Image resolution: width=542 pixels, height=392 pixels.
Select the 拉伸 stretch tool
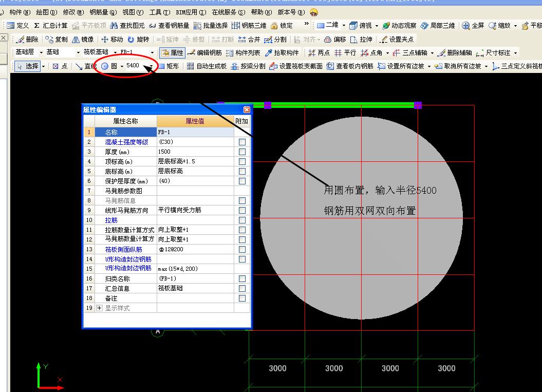[x=361, y=40]
